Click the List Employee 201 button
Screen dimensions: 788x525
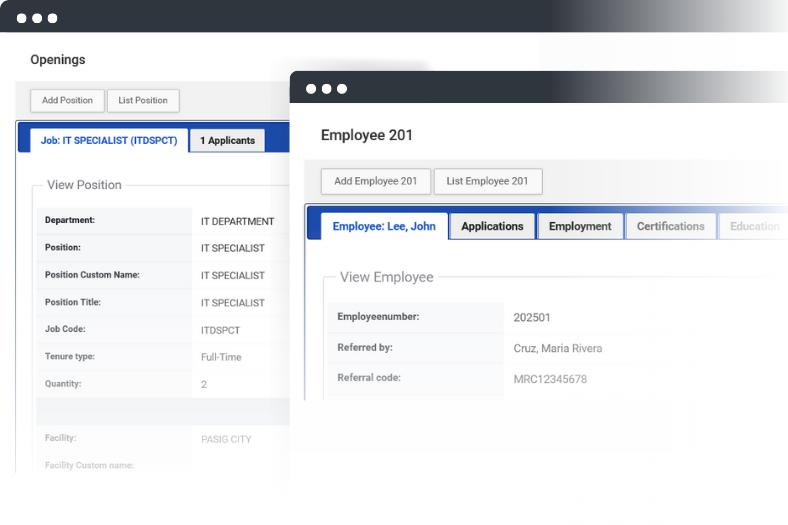tap(487, 181)
